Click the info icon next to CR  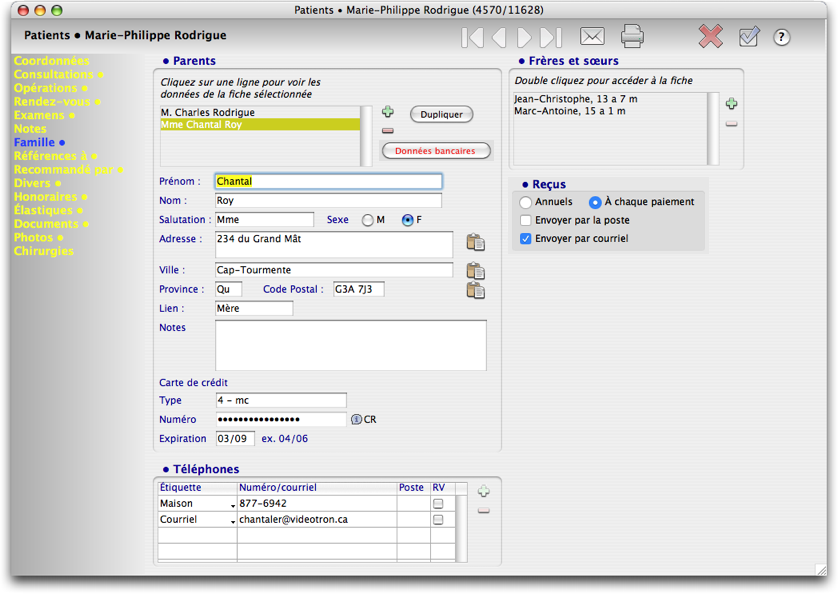click(x=356, y=420)
